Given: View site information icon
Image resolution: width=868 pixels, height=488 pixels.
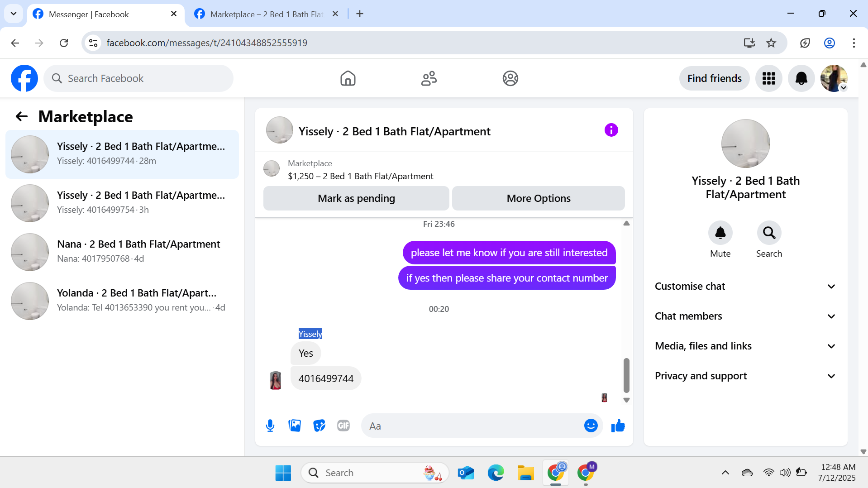Looking at the screenshot, I should 93,43.
